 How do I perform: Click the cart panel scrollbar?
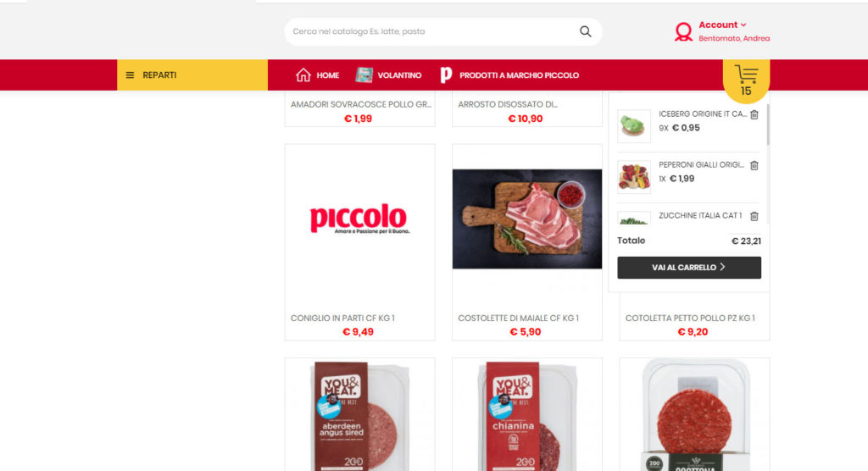coord(768,125)
